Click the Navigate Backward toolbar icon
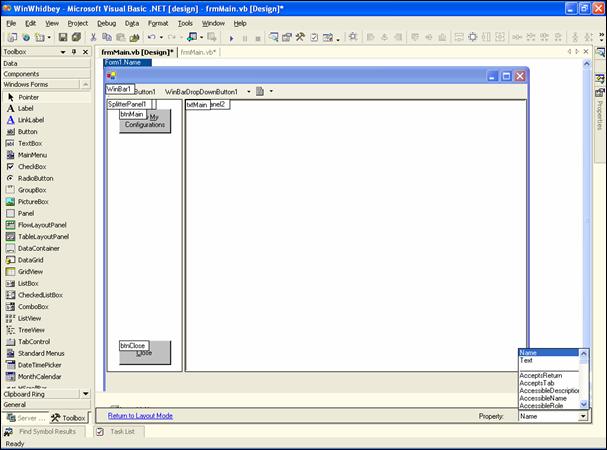The height and width of the screenshot is (450, 607). tap(192, 37)
